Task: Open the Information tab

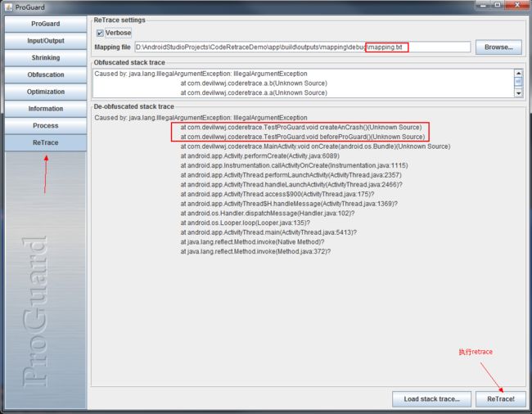Action: pos(46,109)
